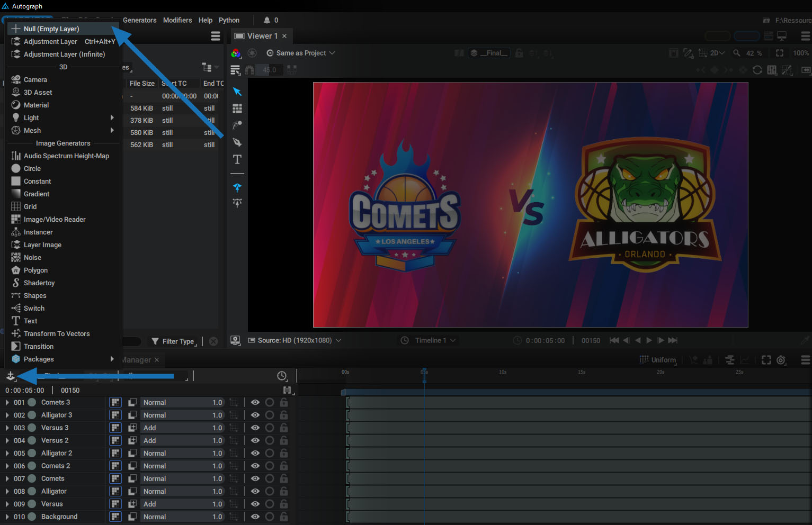Expand the Comets 3 layer properties
The image size is (812, 525).
tap(7, 402)
